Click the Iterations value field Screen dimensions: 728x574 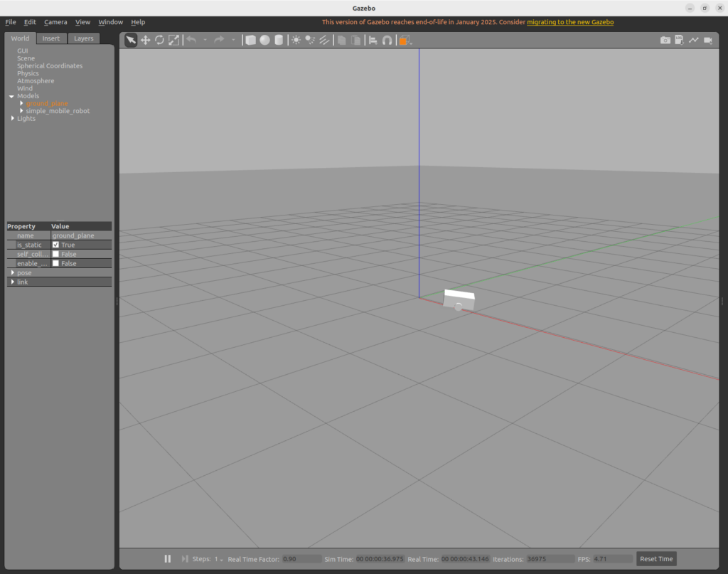pyautogui.click(x=550, y=558)
